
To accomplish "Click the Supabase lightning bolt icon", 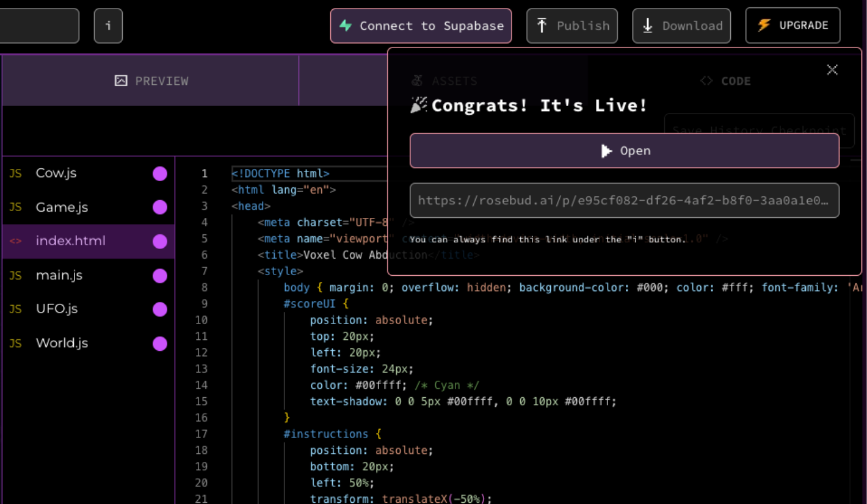I will pos(346,26).
